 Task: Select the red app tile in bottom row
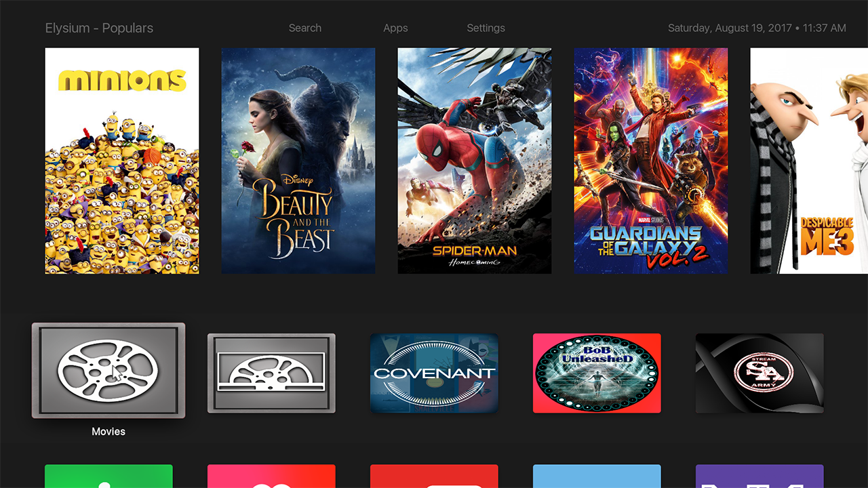(x=434, y=476)
